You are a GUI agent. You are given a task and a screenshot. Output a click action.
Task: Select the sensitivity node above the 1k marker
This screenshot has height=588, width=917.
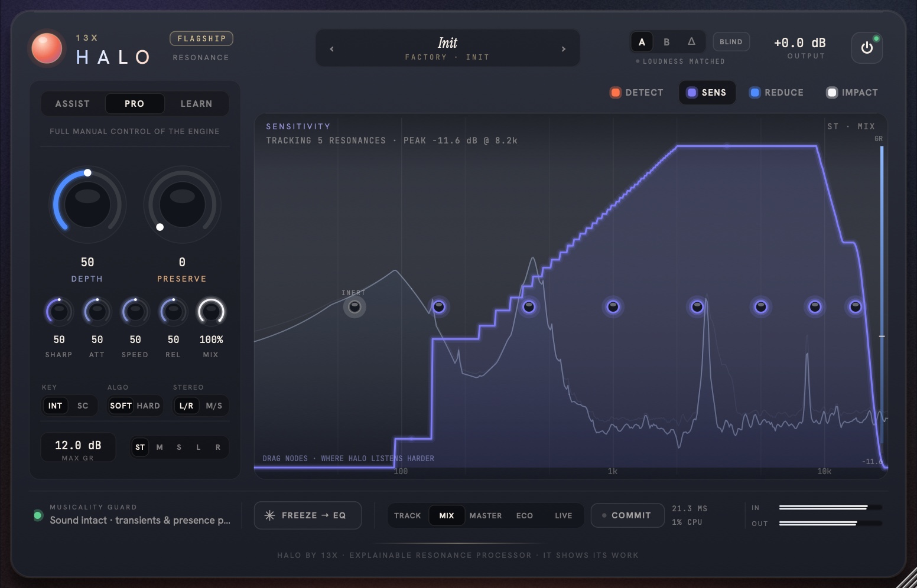click(x=613, y=306)
